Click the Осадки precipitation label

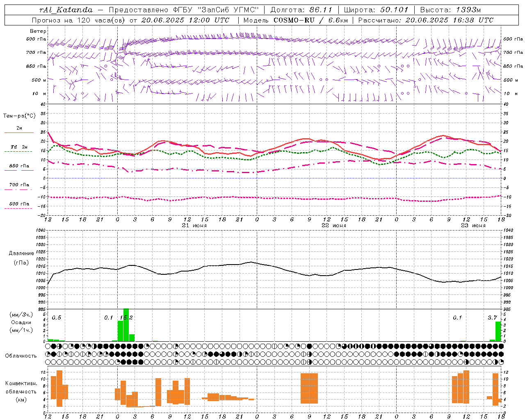click(x=21, y=322)
